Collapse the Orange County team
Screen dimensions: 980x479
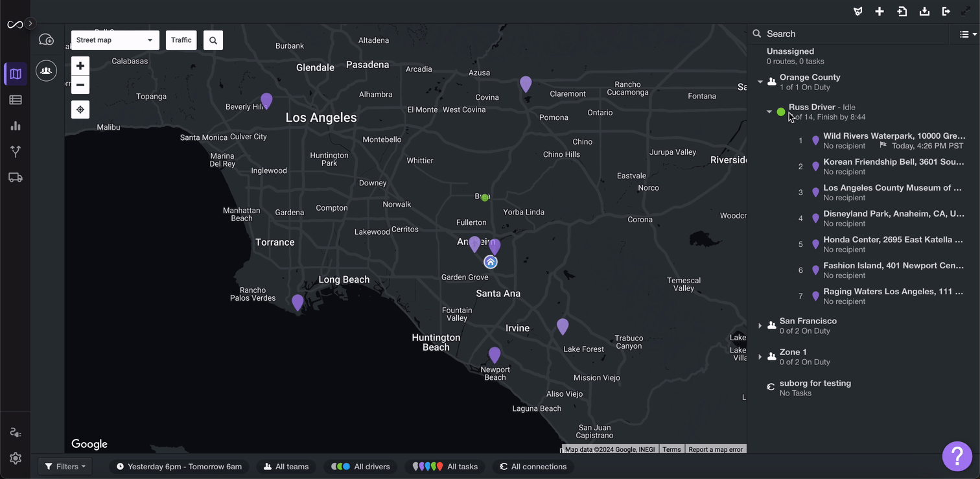760,82
